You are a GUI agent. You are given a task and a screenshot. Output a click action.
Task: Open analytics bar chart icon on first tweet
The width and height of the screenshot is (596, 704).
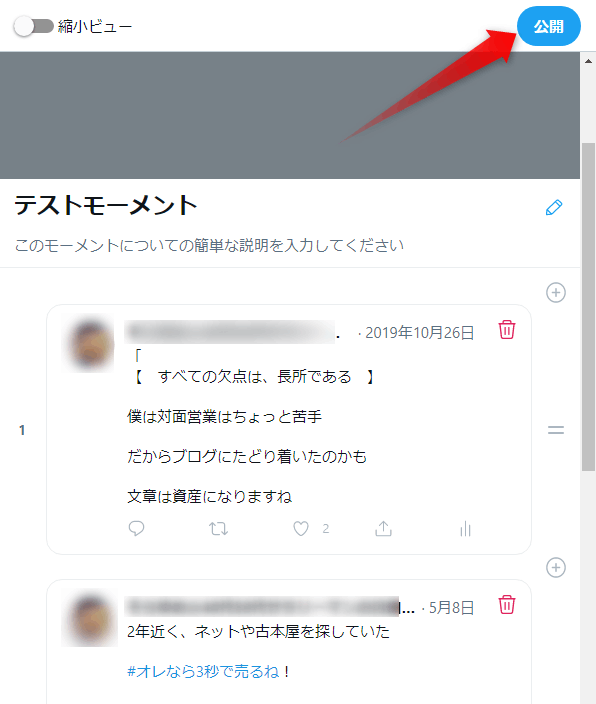[465, 529]
